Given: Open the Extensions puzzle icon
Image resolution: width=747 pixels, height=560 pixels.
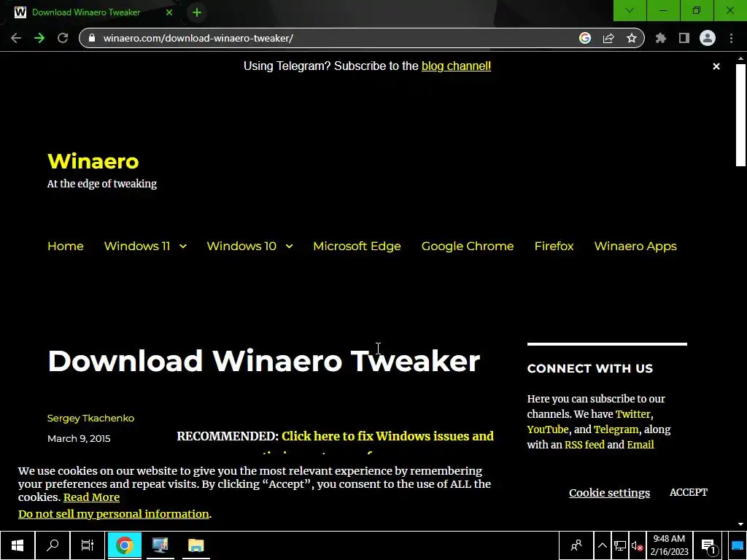Looking at the screenshot, I should click(x=661, y=38).
